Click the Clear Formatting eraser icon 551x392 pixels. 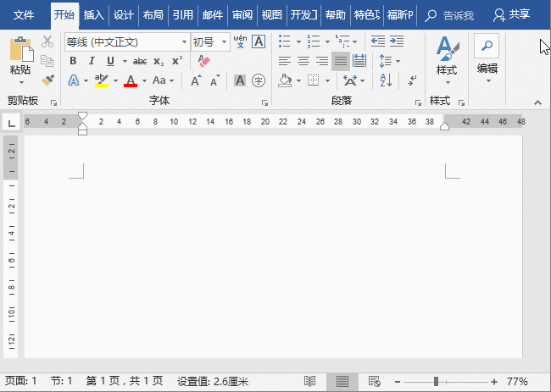click(203, 61)
